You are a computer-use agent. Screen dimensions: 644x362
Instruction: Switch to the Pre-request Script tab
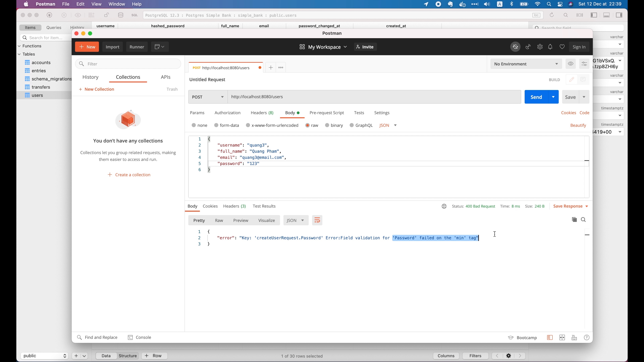pos(327,113)
